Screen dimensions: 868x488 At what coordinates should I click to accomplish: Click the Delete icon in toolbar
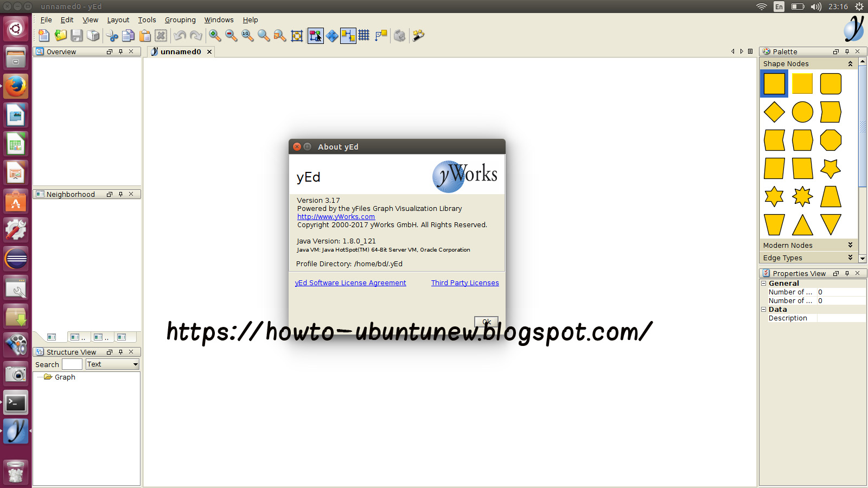[x=161, y=36]
